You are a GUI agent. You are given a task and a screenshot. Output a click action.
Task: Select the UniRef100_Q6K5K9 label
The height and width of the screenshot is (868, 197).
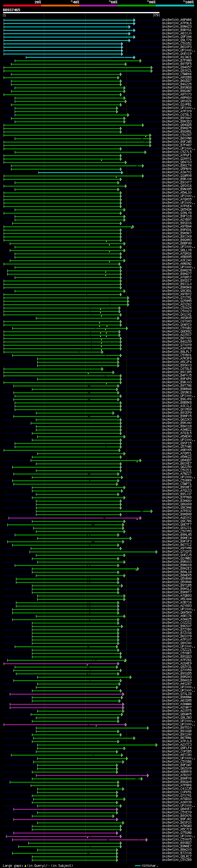[177, 612]
